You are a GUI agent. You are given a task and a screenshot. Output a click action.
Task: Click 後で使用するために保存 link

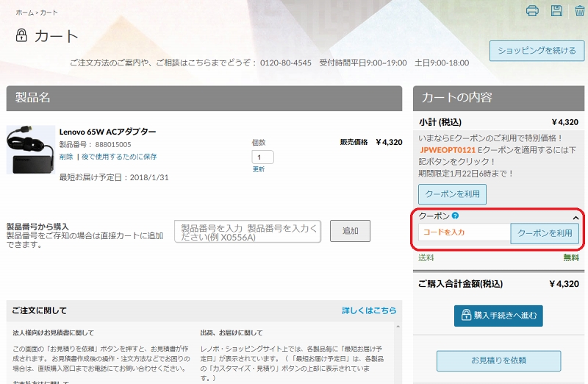click(x=119, y=157)
